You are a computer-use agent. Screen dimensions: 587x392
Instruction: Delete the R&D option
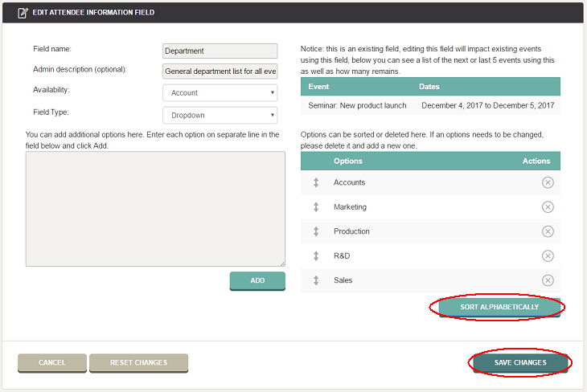pyautogui.click(x=548, y=256)
